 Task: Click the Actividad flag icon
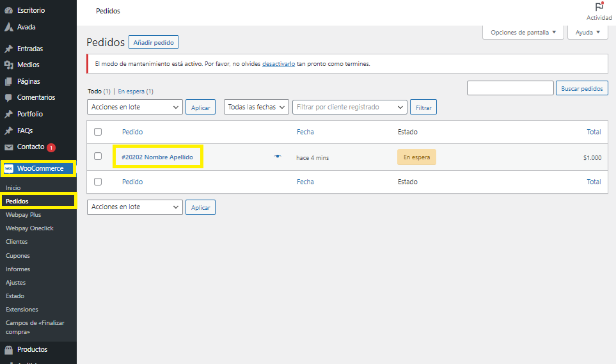coord(599,7)
